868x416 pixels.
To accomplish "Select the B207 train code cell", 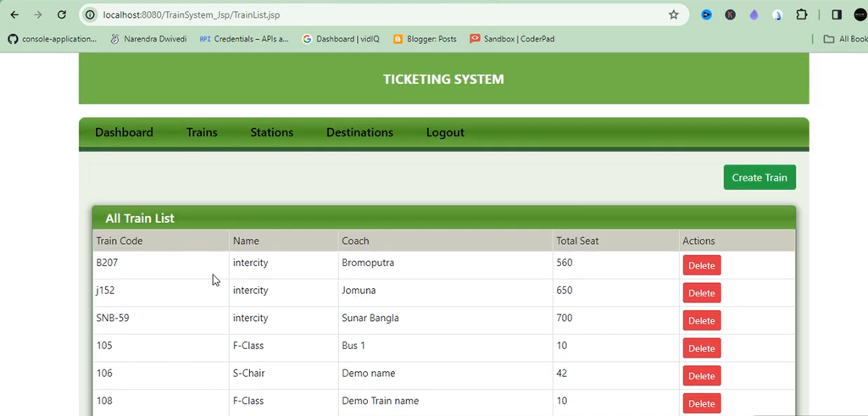I will coord(160,265).
